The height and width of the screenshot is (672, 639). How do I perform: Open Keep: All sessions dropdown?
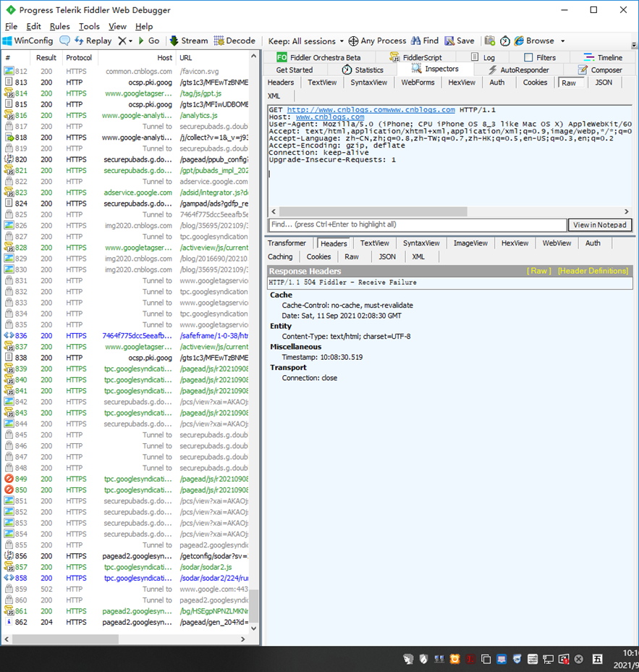point(306,41)
